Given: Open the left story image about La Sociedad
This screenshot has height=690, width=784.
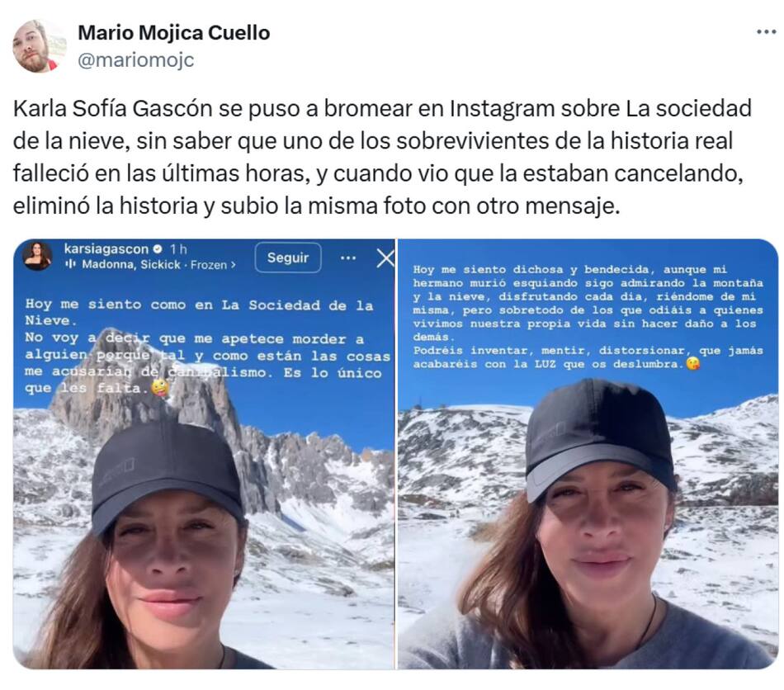Looking at the screenshot, I should [204, 454].
